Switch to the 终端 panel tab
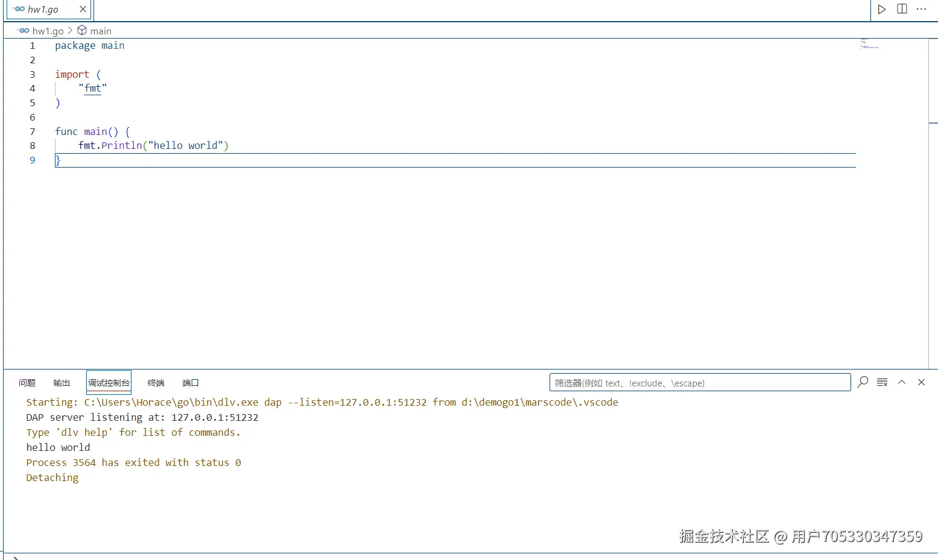Image resolution: width=938 pixels, height=560 pixels. (x=155, y=382)
